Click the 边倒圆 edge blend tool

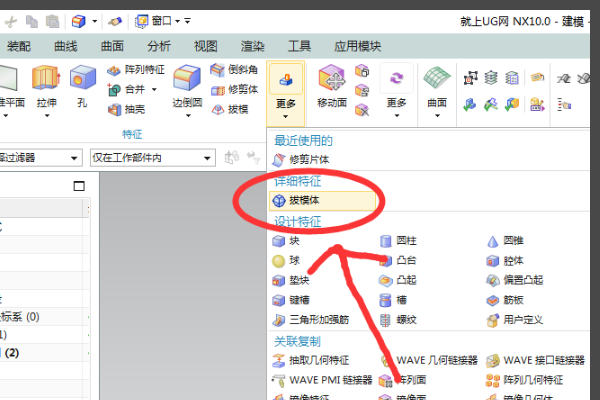187,86
